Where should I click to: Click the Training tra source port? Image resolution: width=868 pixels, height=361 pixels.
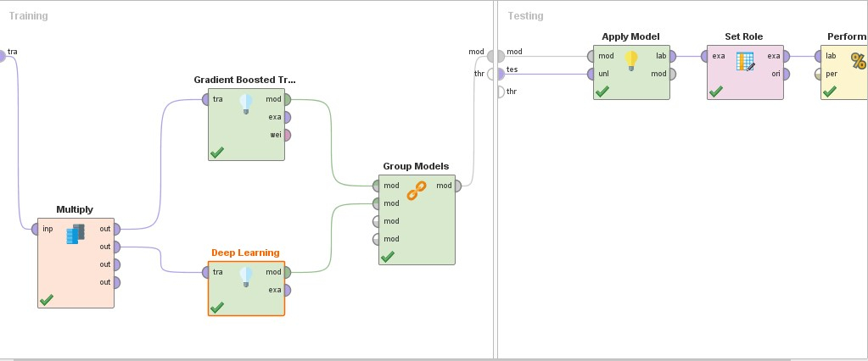click(x=3, y=56)
